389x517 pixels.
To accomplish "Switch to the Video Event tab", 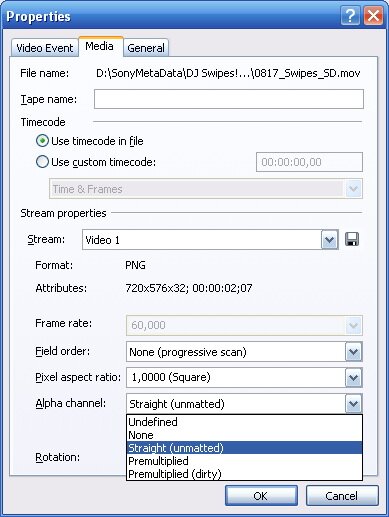I will click(45, 48).
